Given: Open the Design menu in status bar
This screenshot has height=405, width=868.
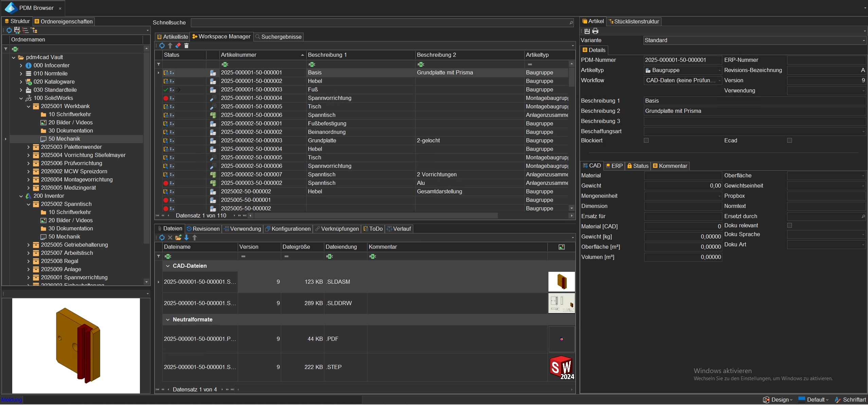Looking at the screenshot, I should point(778,400).
